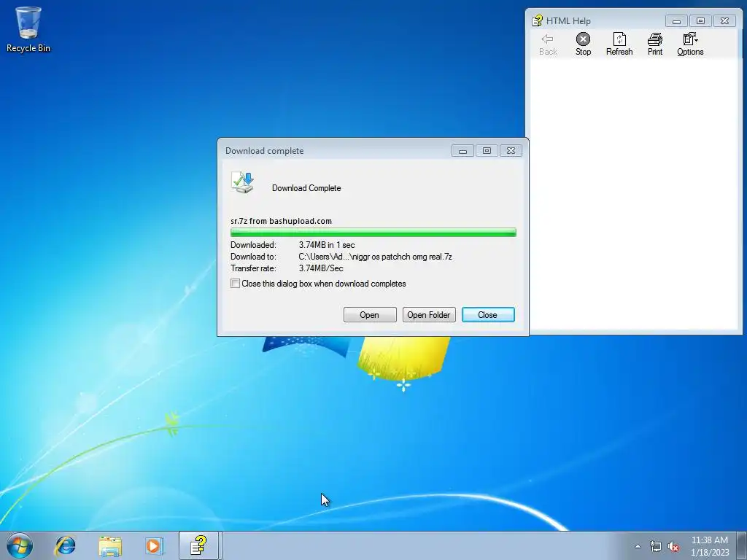Minimize the HTML Help window

click(676, 21)
